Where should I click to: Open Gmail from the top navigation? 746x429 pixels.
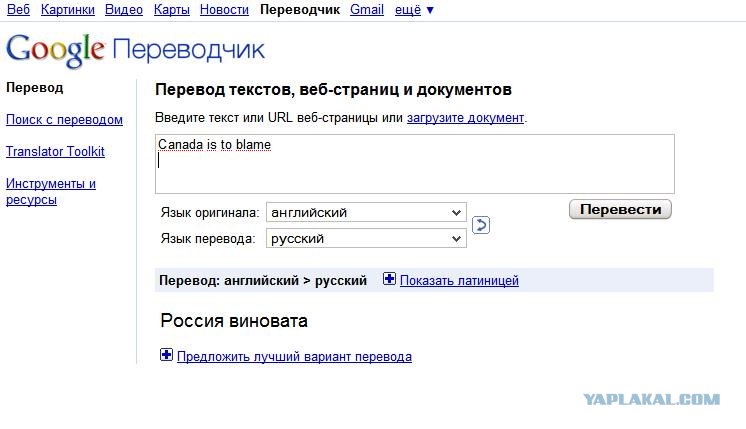(367, 10)
